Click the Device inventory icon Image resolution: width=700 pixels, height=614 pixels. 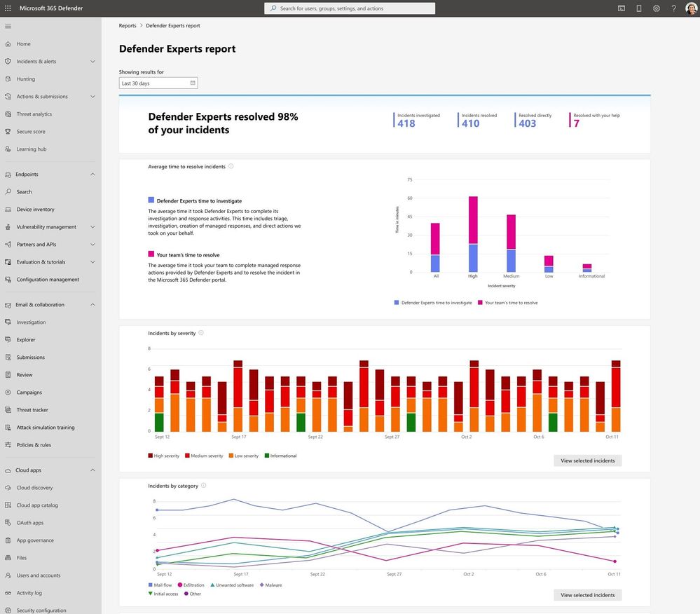8,209
